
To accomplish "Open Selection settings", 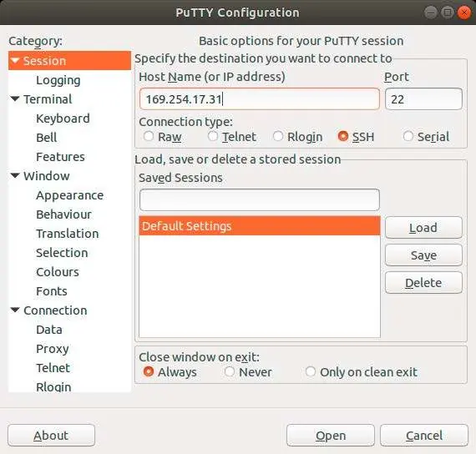I will click(x=62, y=253).
